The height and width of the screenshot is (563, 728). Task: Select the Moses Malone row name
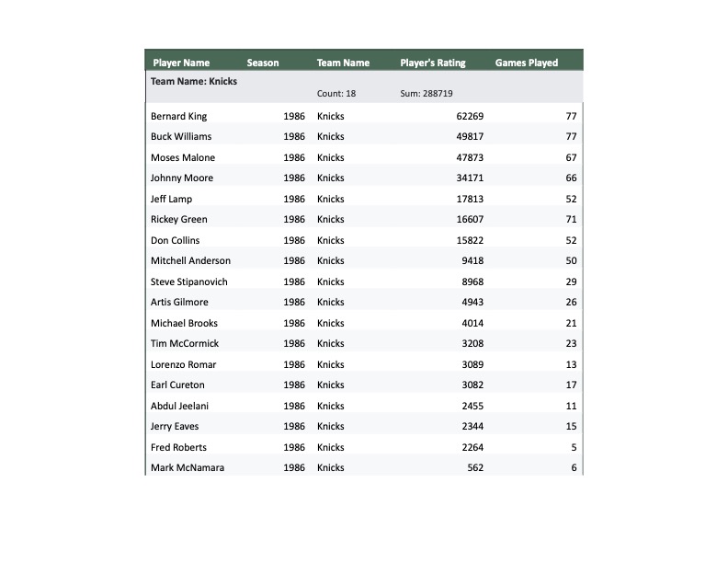(183, 157)
